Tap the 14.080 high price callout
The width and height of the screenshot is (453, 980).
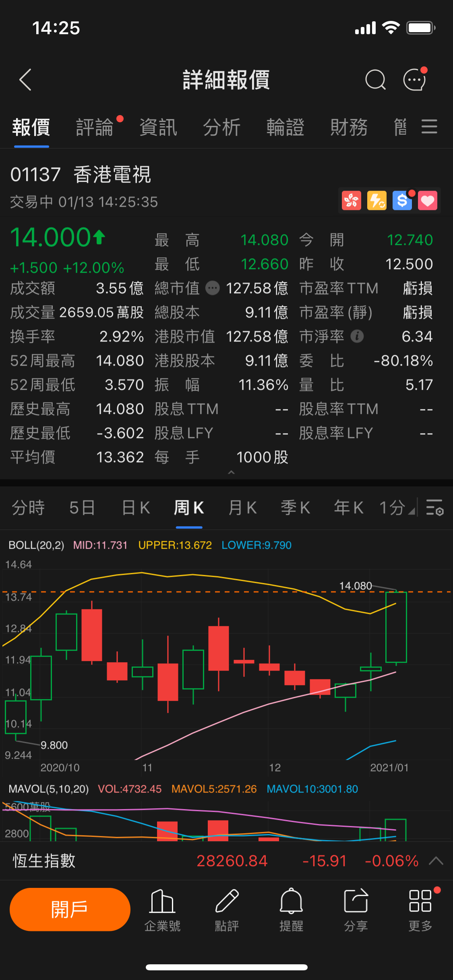356,586
